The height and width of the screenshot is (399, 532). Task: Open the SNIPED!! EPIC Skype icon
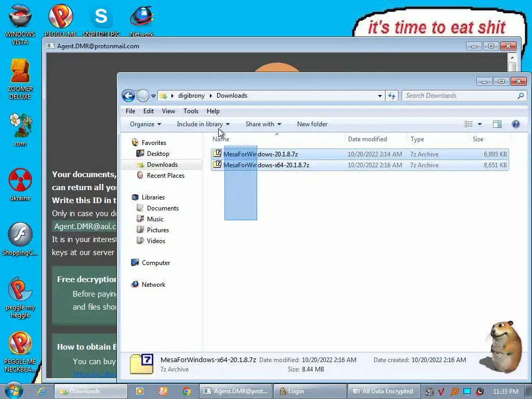point(101,20)
